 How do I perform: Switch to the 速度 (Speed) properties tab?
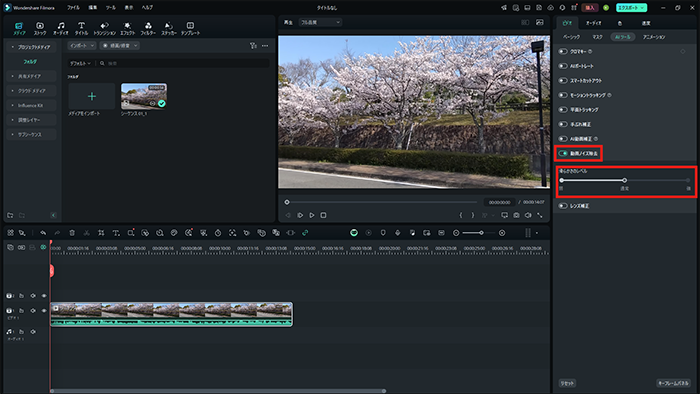coord(646,23)
